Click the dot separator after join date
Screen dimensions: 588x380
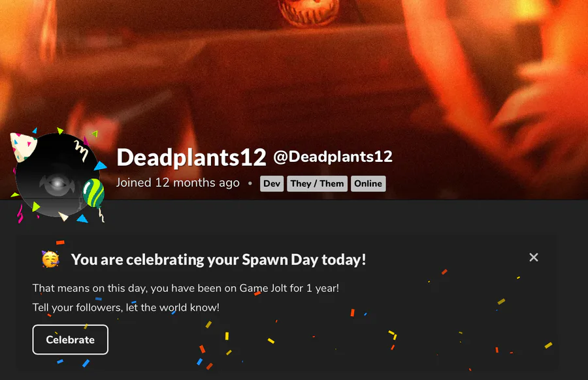pos(250,183)
